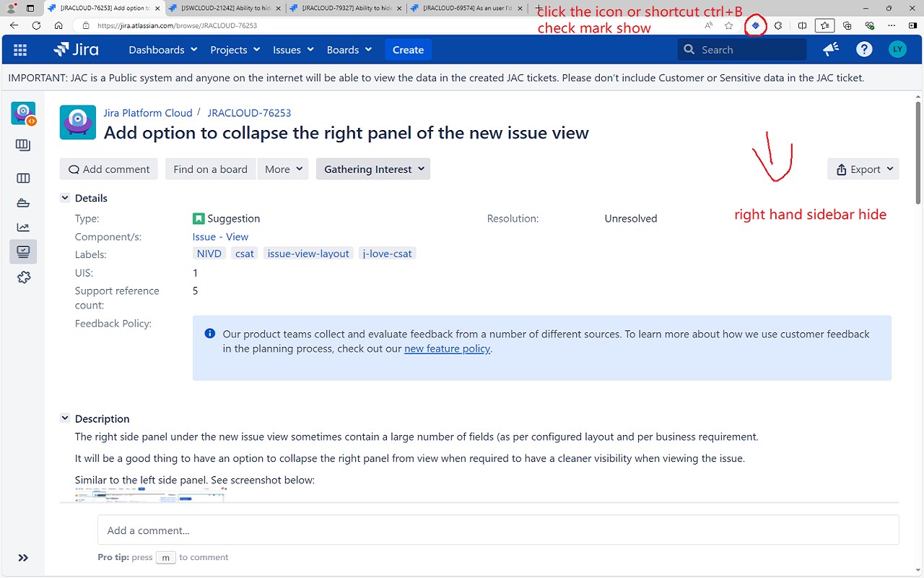The width and height of the screenshot is (924, 578).
Task: Click the csat label
Action: pyautogui.click(x=245, y=254)
